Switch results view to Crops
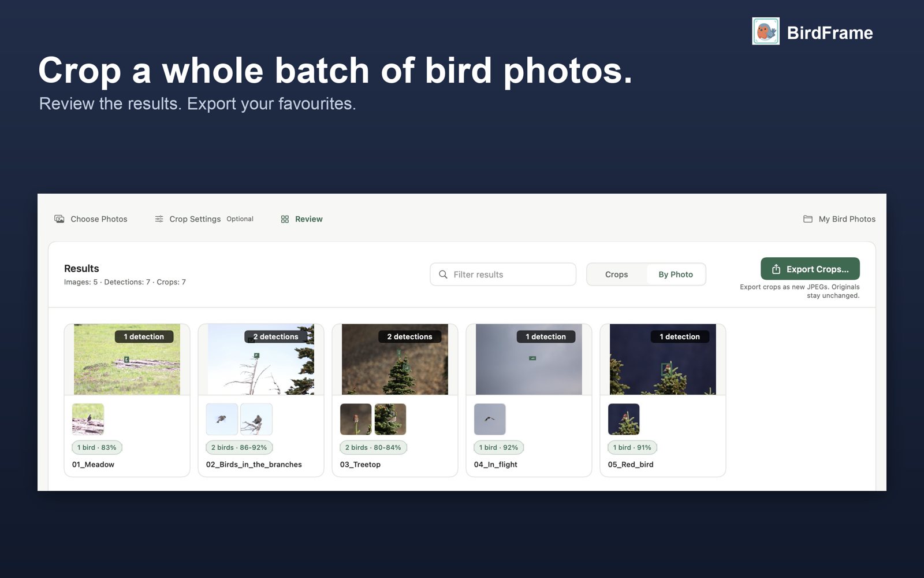 pos(616,275)
